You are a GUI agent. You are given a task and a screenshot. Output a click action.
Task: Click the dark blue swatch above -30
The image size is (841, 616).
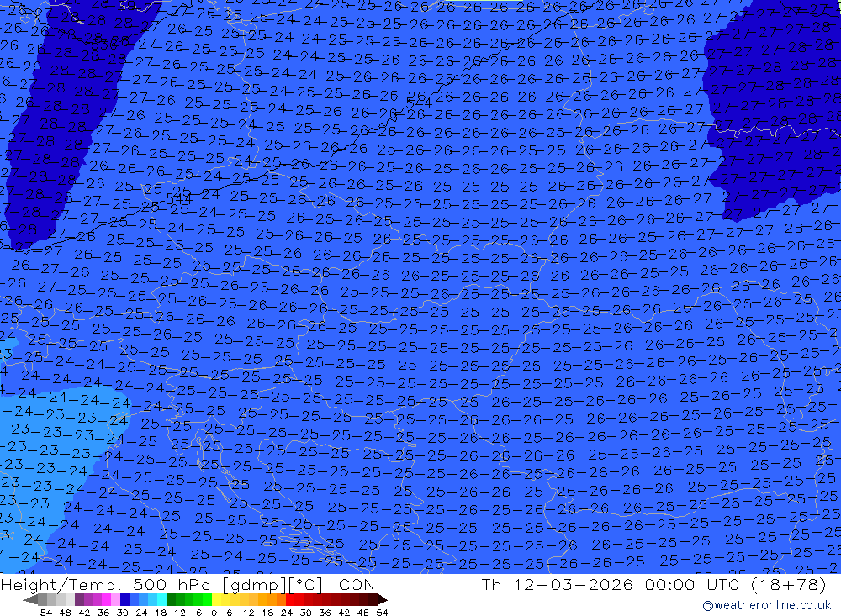124,600
